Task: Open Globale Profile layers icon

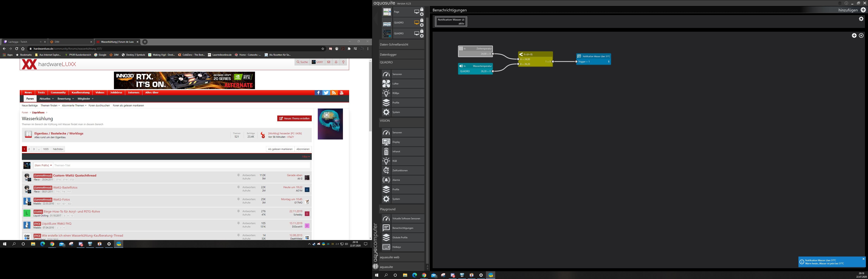Action: (386, 238)
